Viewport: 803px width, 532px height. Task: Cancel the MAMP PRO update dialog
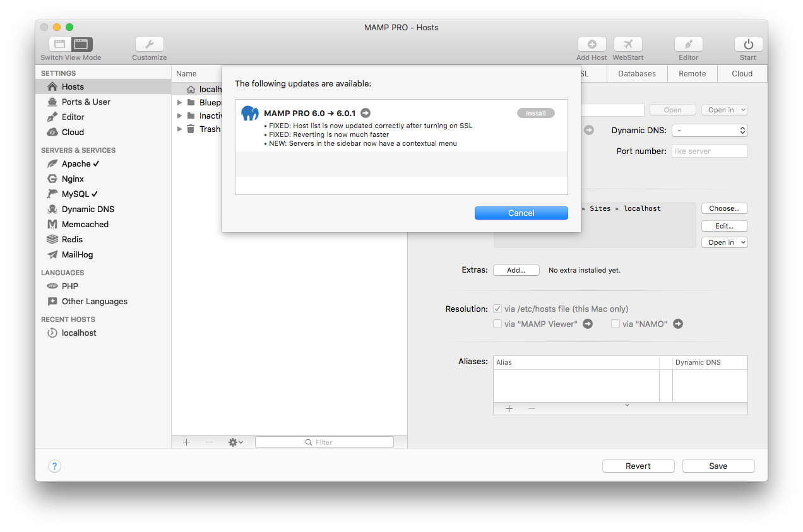(x=521, y=213)
